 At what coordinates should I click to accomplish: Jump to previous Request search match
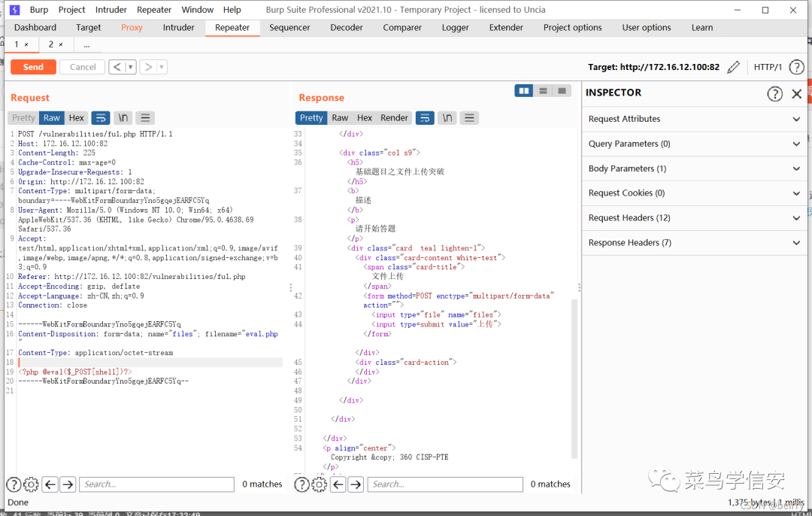point(50,484)
